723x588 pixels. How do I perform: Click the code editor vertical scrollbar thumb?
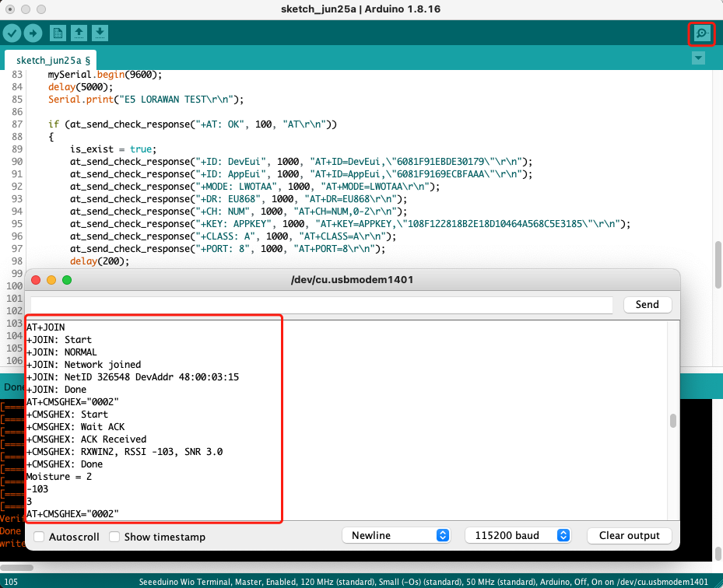(718, 265)
